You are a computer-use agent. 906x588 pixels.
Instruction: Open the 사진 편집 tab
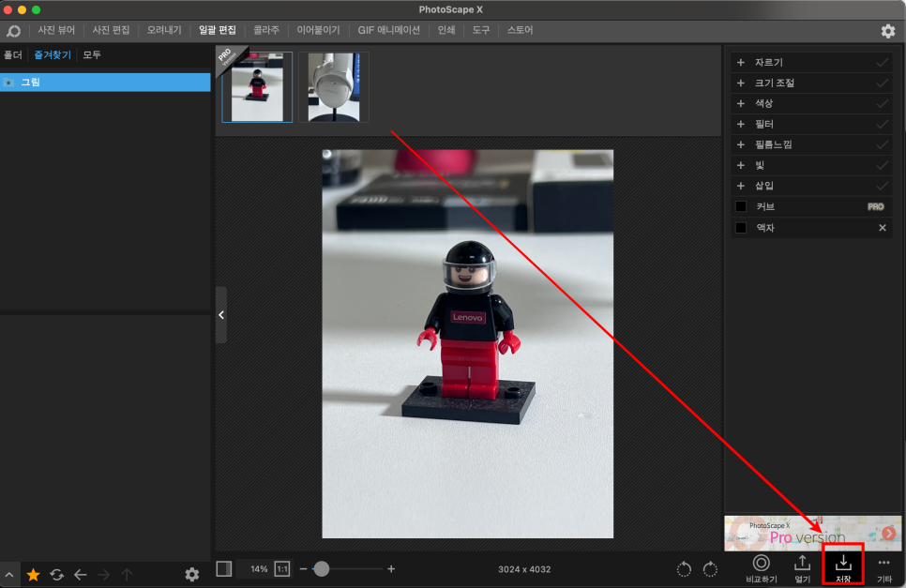click(111, 30)
